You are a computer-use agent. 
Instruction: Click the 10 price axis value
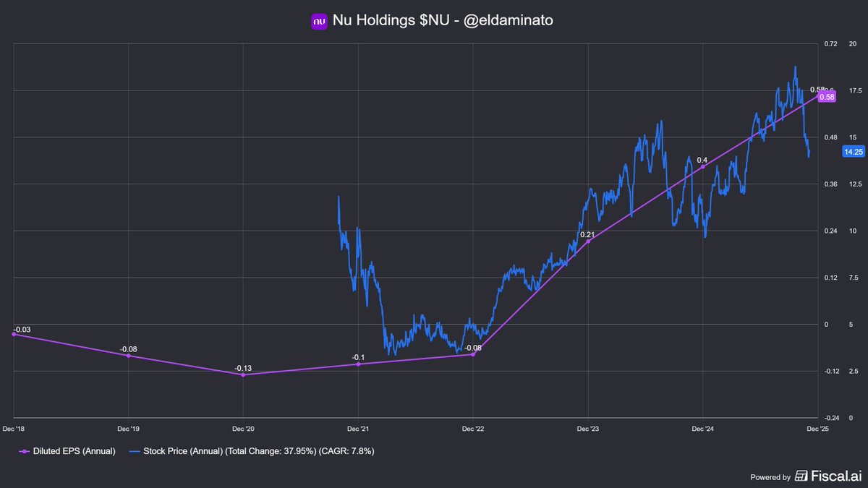coord(853,231)
